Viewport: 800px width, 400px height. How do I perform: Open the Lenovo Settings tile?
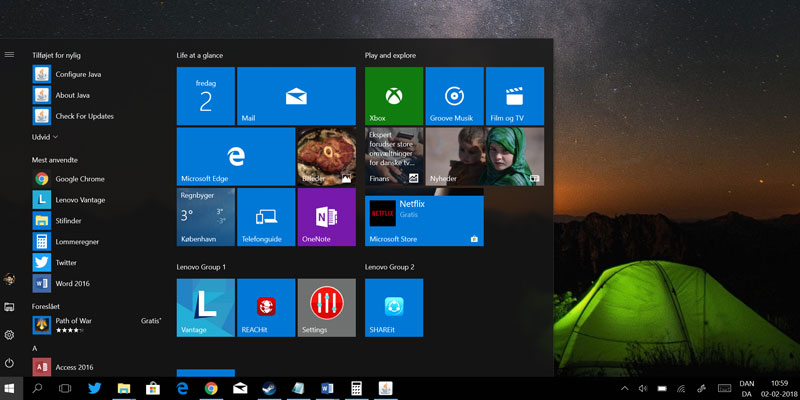[x=327, y=308]
